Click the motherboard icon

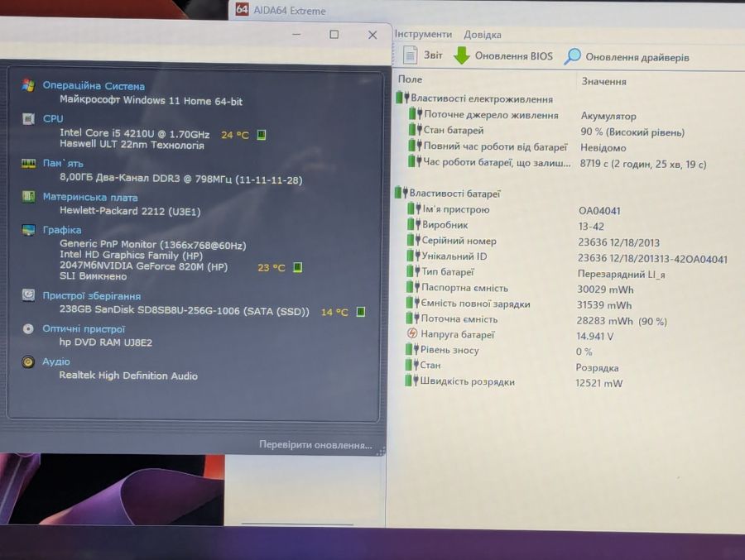pos(28,196)
